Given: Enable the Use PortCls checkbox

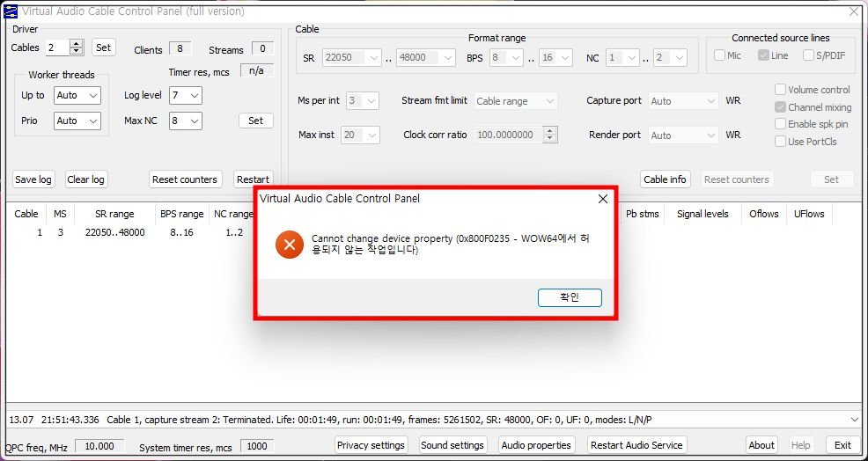Looking at the screenshot, I should pyautogui.click(x=780, y=141).
